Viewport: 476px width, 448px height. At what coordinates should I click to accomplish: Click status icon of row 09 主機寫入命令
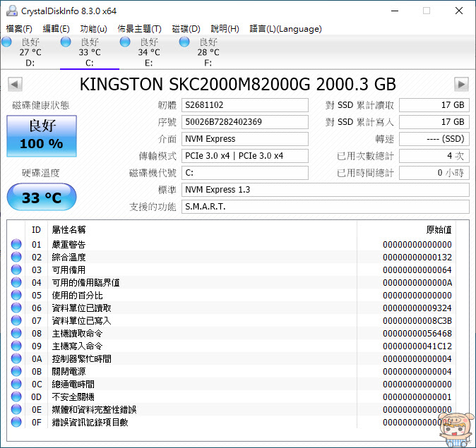pyautogui.click(x=16, y=346)
